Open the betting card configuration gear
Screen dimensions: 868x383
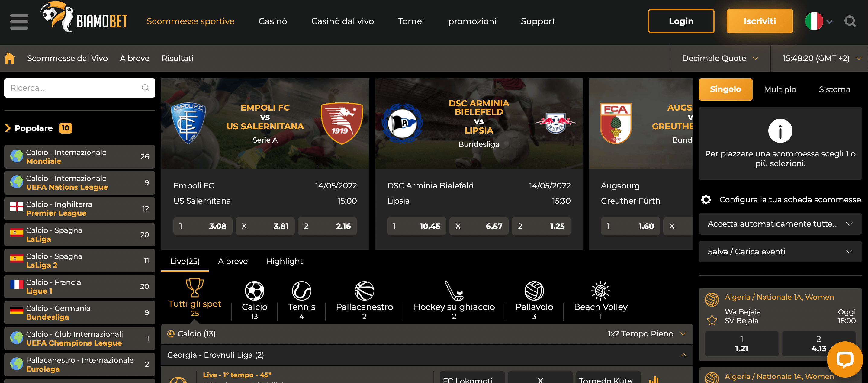[x=706, y=199]
